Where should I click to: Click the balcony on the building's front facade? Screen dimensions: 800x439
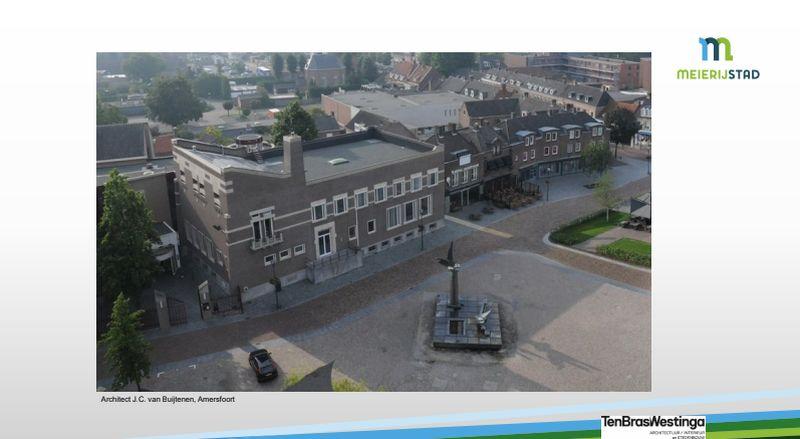point(265,238)
